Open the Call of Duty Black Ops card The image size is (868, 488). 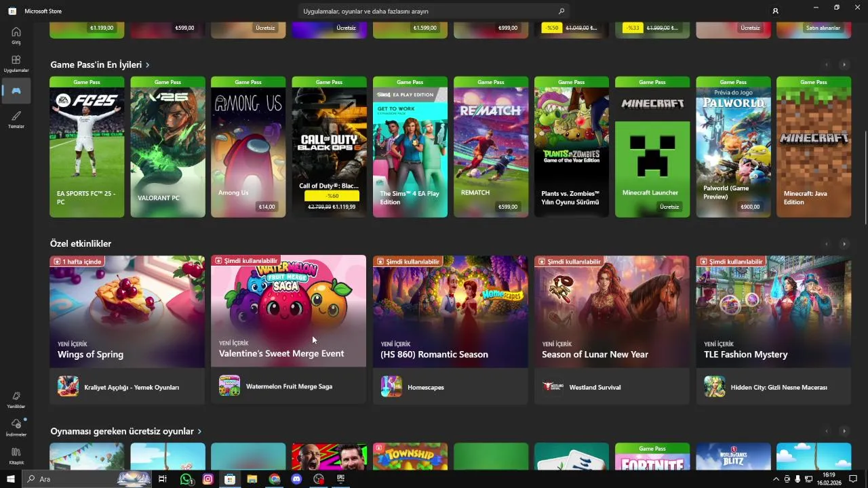[329, 147]
